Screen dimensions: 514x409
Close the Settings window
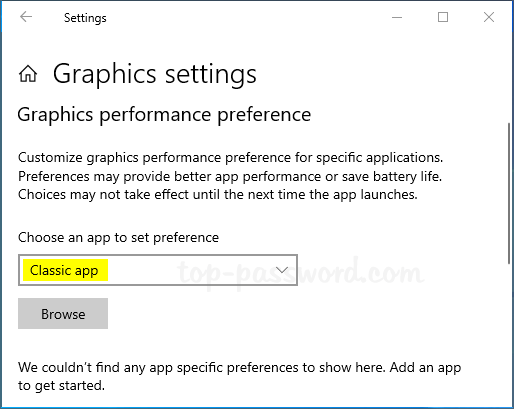pos(489,17)
